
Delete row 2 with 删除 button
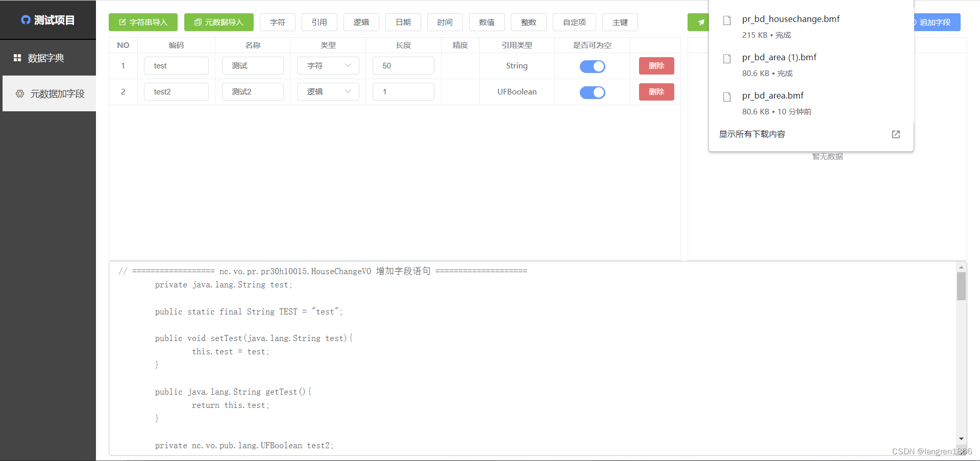656,92
